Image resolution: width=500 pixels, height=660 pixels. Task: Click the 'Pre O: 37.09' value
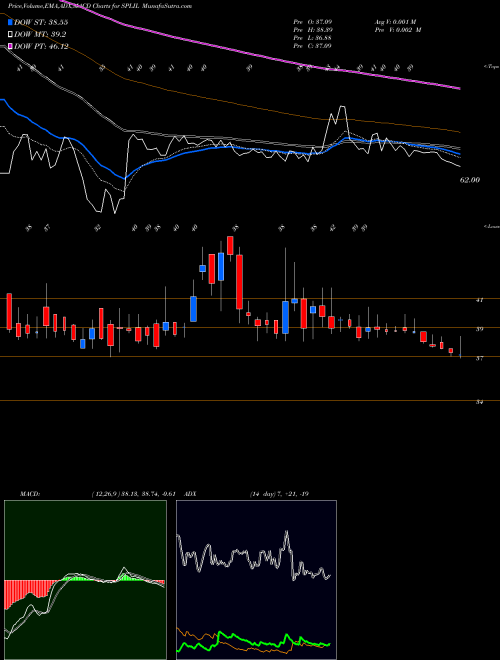pyautogui.click(x=312, y=22)
